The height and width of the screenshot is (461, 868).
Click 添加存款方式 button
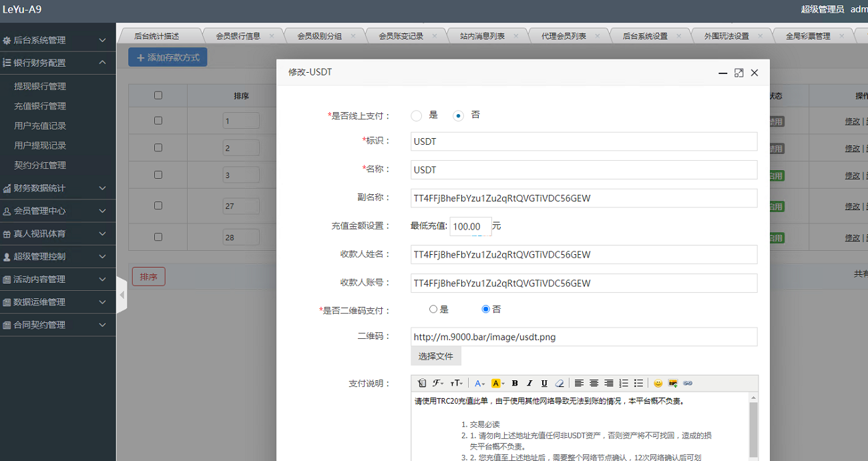168,57
